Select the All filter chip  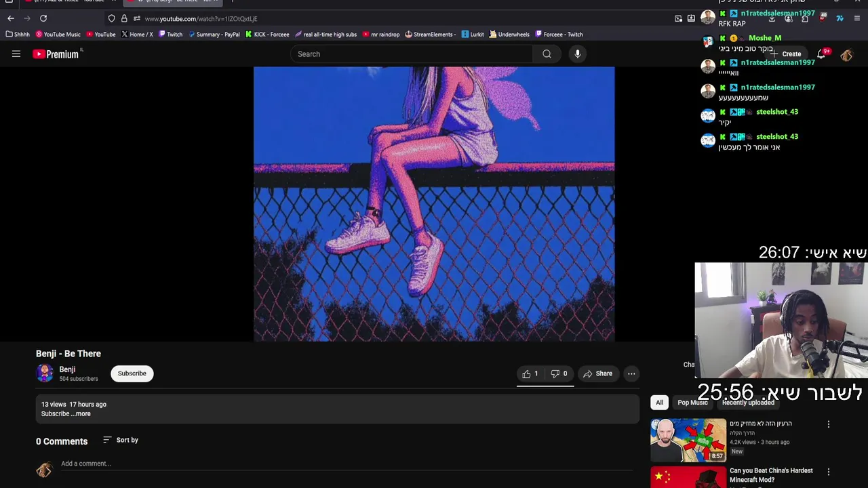[659, 403]
